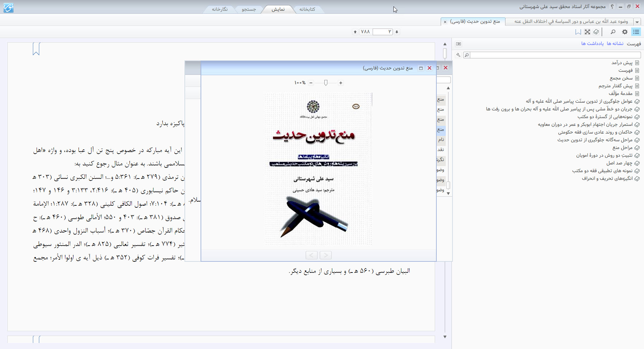This screenshot has width=644, height=349.
Task: Click the 100% zoom level label
Action: (x=300, y=83)
